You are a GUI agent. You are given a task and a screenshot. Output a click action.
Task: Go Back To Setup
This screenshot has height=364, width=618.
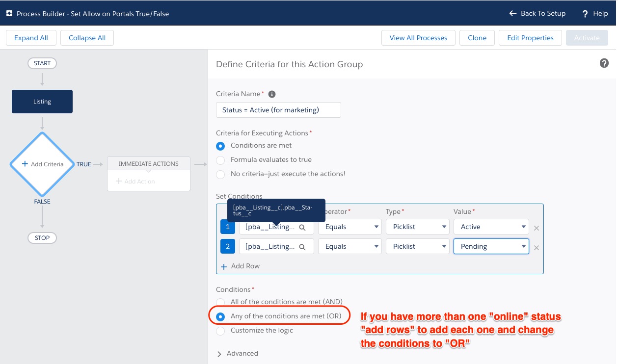[x=537, y=13]
